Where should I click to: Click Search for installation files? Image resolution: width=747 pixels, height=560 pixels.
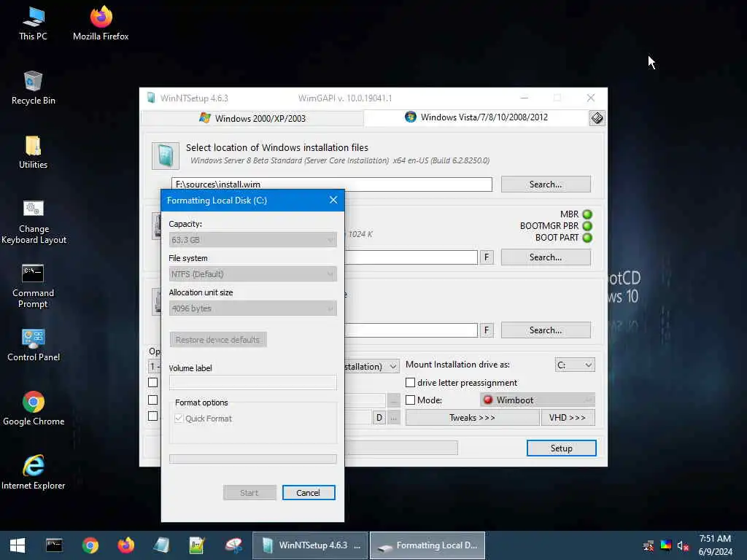coord(546,184)
